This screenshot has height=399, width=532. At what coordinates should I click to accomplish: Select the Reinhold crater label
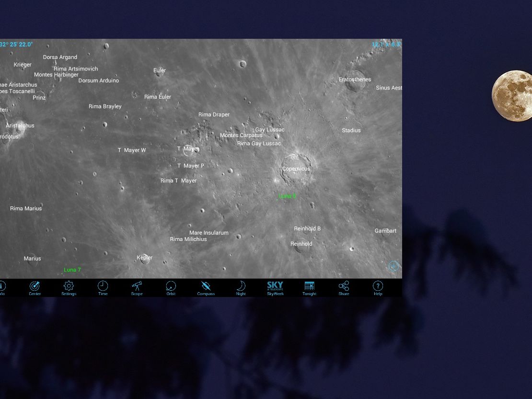[x=301, y=244]
